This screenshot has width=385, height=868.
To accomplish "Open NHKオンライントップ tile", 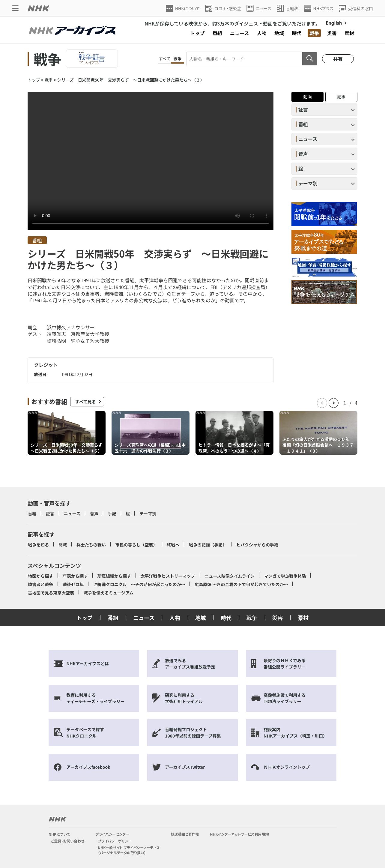I will tap(291, 767).
